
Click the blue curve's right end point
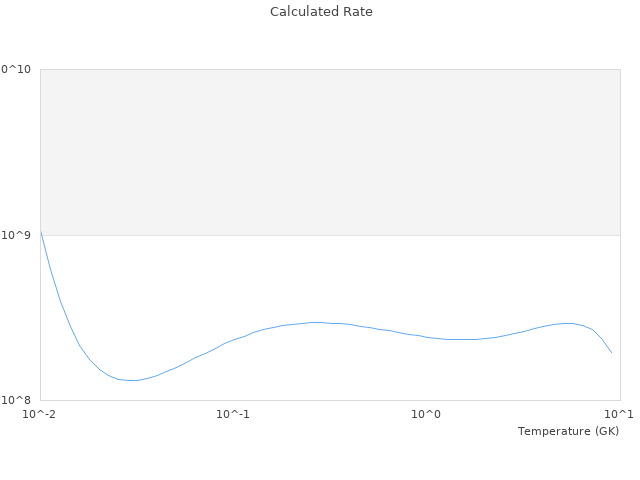(x=612, y=352)
